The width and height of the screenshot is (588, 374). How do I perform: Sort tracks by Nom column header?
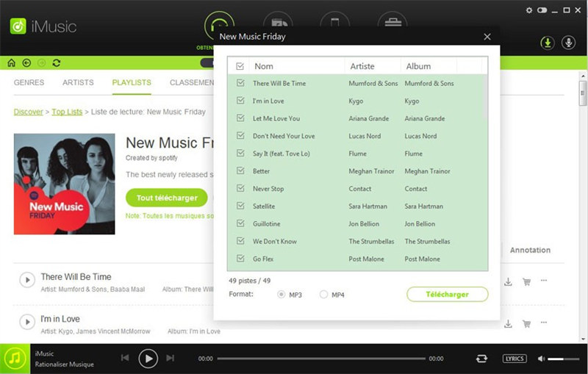[264, 66]
